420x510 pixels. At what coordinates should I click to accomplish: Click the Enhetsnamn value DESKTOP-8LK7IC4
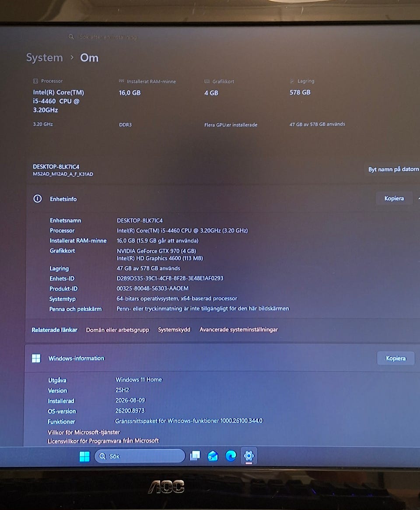140,221
